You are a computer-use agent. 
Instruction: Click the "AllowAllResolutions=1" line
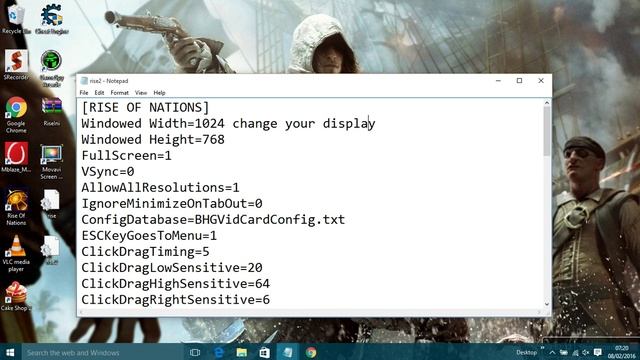coord(160,187)
